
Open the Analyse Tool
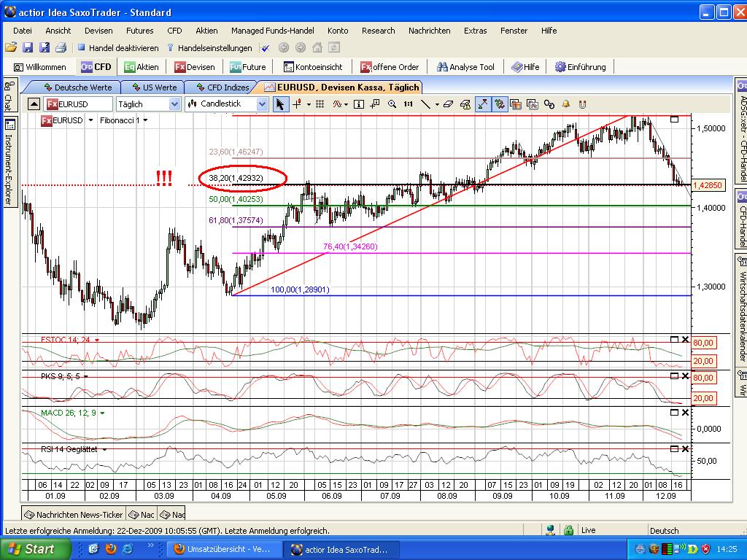[465, 66]
